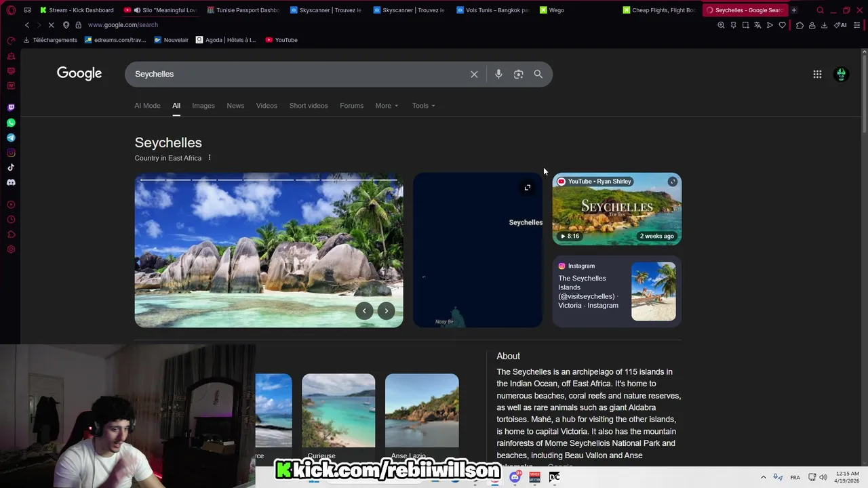Open the Curieuse beach thumbnail
This screenshot has width=868, height=488.
pos(338,417)
